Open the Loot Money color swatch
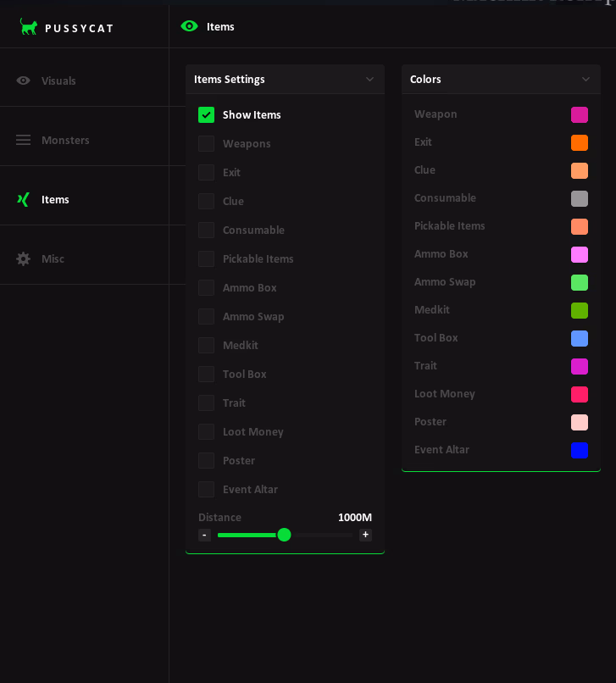This screenshot has height=683, width=616. coord(580,395)
